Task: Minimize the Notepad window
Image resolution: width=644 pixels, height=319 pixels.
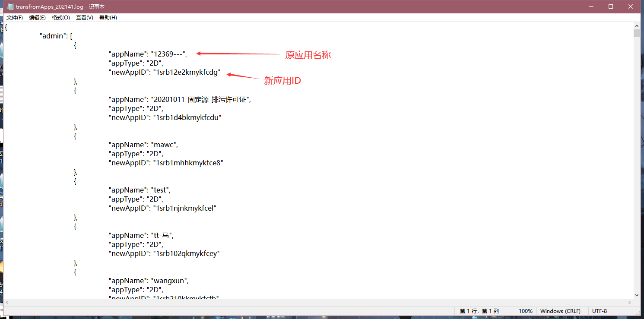Action: tap(591, 6)
